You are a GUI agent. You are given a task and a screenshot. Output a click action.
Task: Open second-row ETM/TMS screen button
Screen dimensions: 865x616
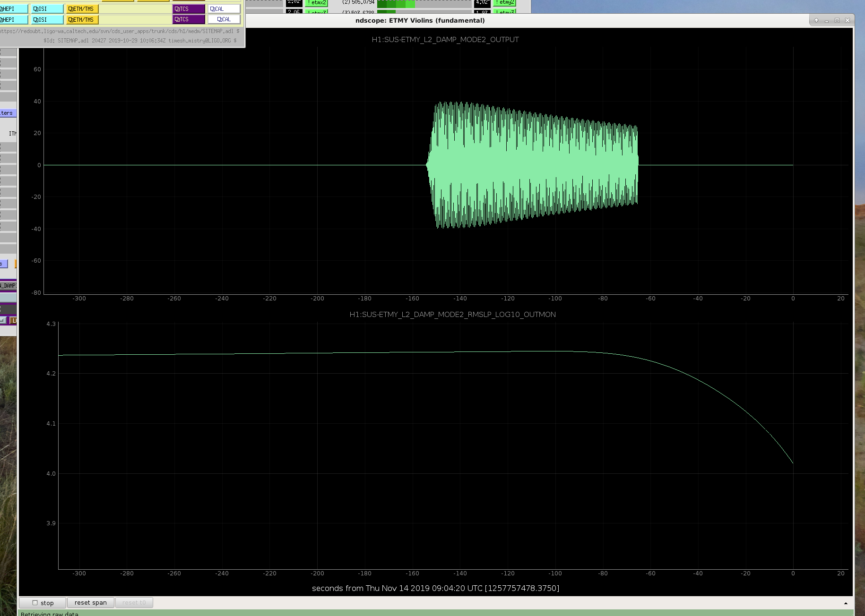pyautogui.click(x=82, y=20)
